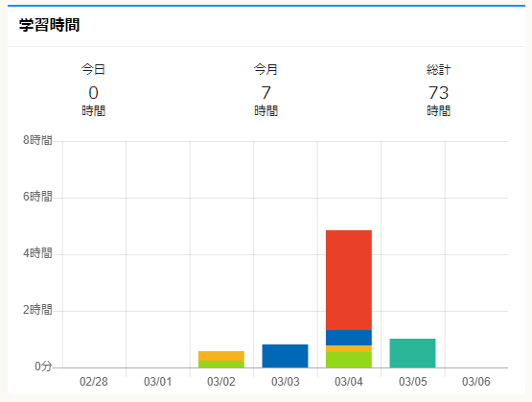Click the 今月 label

pos(266,69)
